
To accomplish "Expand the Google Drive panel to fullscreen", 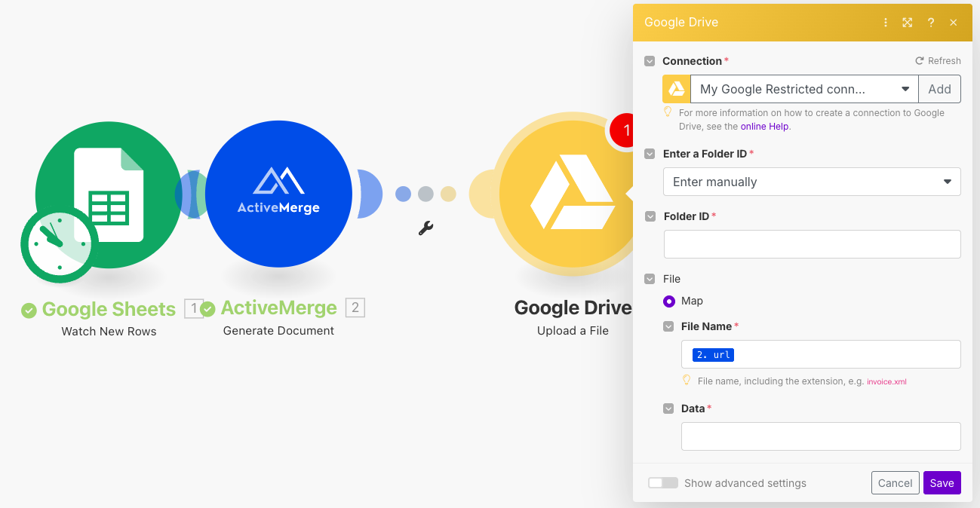I will [x=907, y=22].
